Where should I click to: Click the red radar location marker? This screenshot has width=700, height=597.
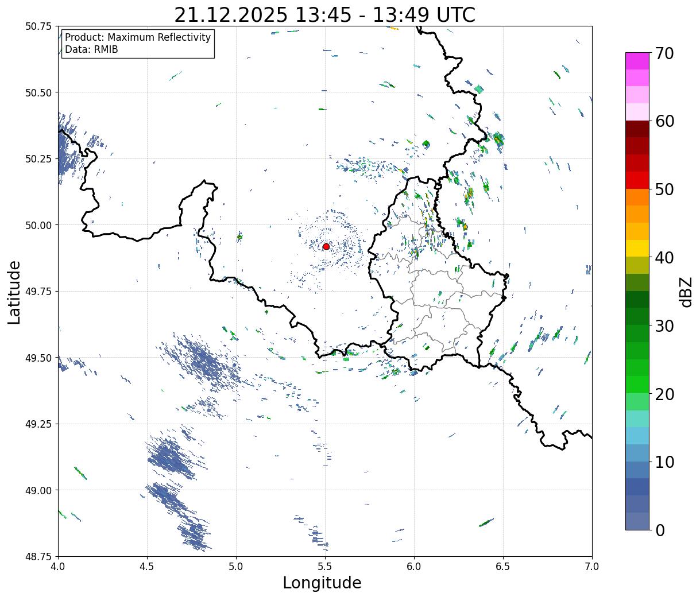click(x=326, y=246)
